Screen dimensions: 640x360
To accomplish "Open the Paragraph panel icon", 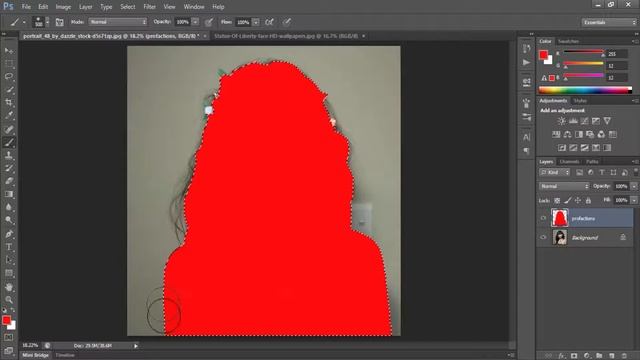I will [527, 151].
